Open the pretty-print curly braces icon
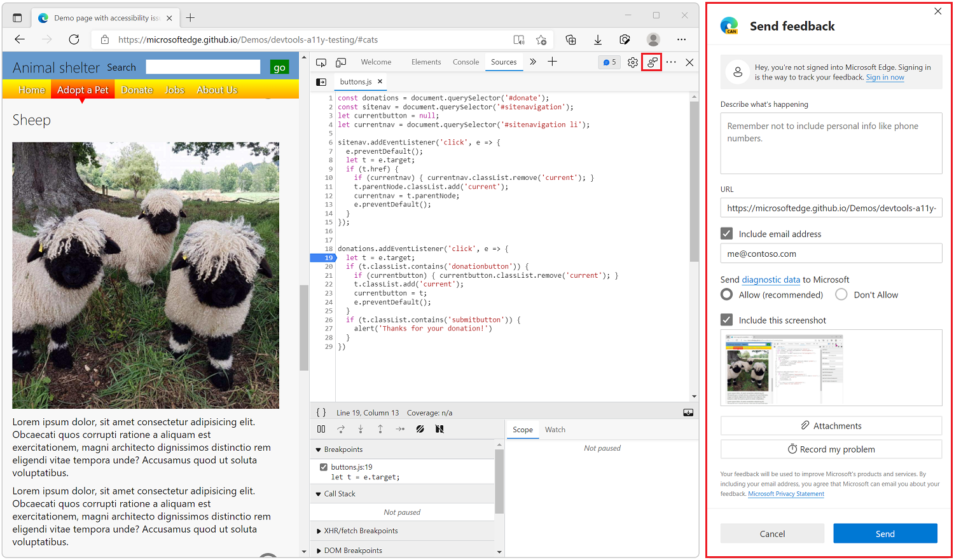The width and height of the screenshot is (954, 560). point(321,412)
